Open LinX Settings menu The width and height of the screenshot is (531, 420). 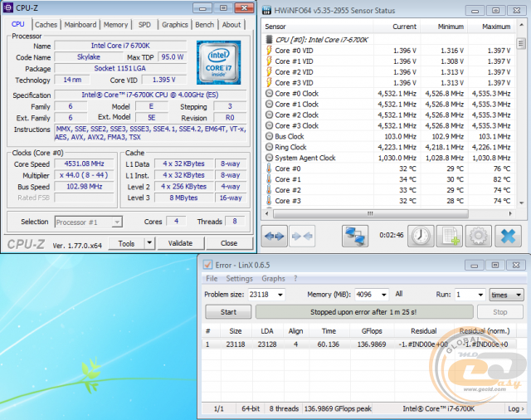click(x=240, y=278)
